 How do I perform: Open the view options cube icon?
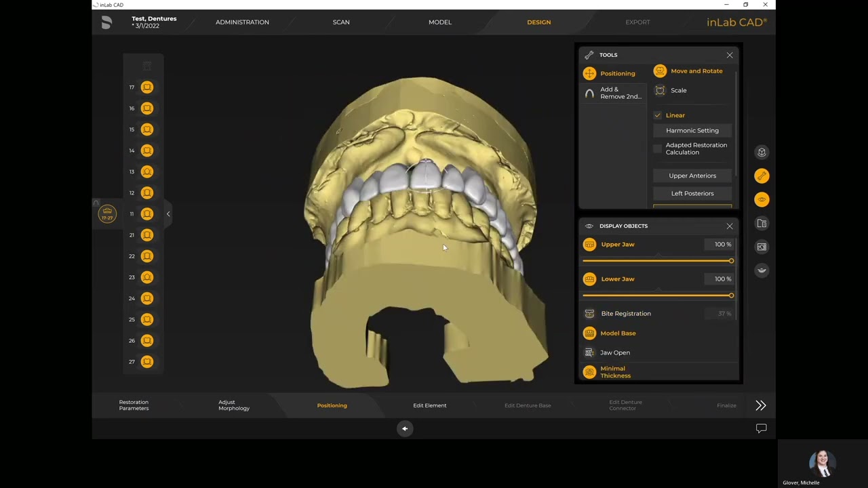click(762, 152)
